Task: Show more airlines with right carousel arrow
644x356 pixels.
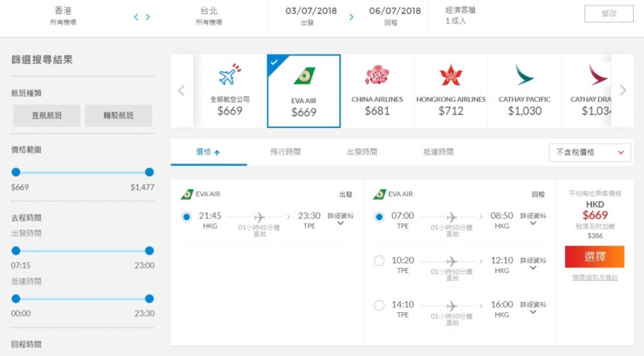Action: click(x=623, y=90)
